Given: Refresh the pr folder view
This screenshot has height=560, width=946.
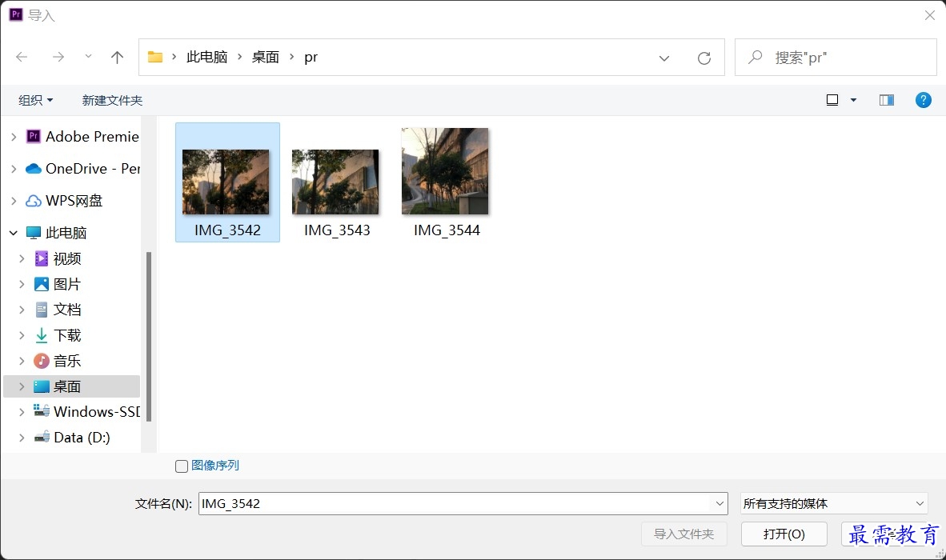Looking at the screenshot, I should (704, 58).
